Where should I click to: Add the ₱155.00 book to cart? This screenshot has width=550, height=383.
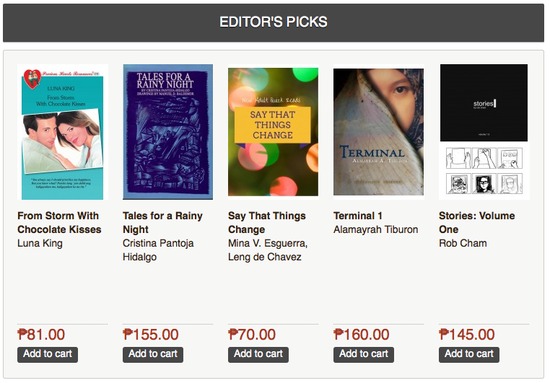coord(153,355)
